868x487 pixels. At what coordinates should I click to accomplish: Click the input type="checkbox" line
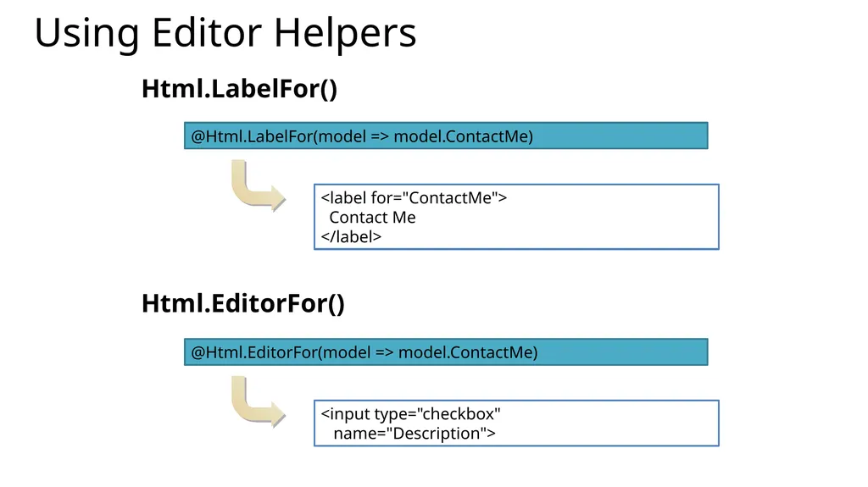coord(410,413)
